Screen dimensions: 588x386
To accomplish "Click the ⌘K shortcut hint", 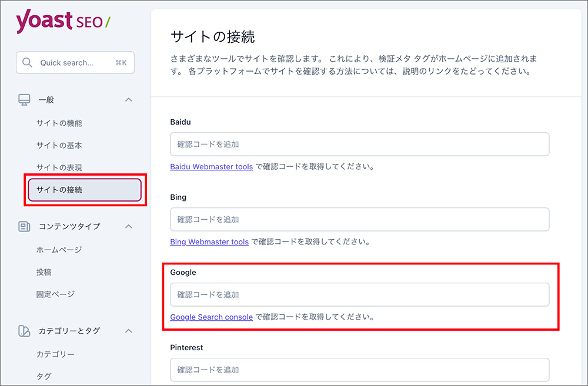I will pos(121,63).
